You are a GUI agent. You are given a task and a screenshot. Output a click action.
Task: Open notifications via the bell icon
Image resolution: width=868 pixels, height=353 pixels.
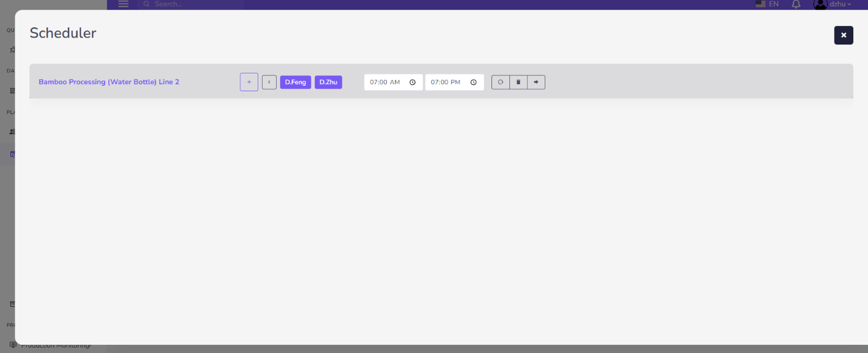point(796,4)
